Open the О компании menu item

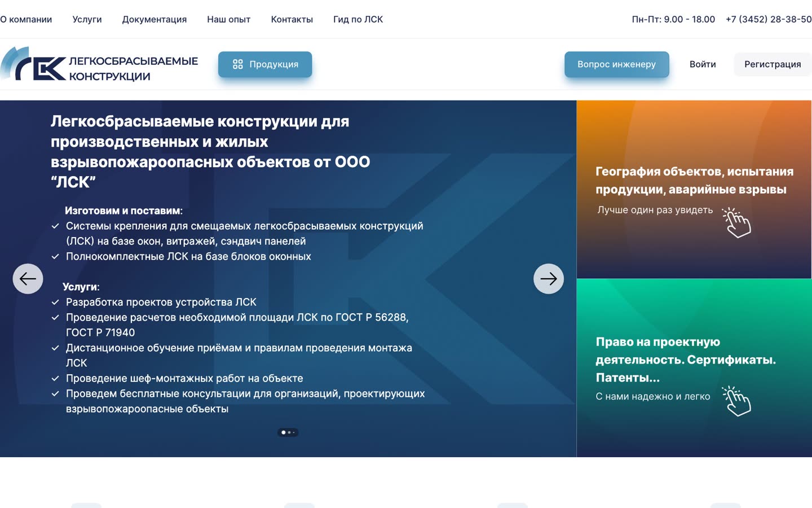(x=26, y=19)
